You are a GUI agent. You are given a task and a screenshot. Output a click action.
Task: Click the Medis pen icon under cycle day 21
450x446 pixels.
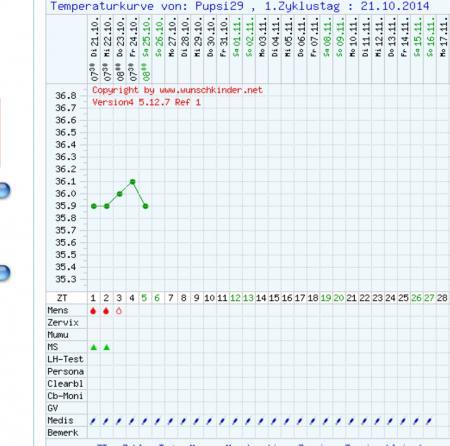351,421
